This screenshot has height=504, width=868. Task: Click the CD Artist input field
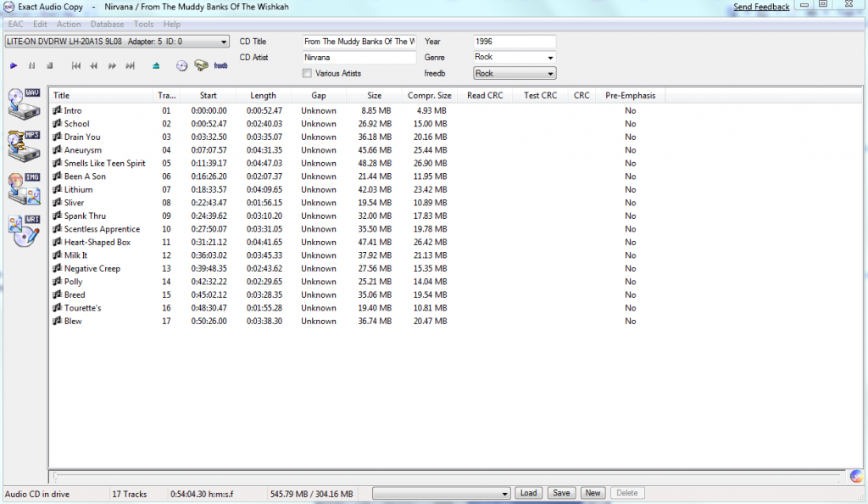point(359,58)
